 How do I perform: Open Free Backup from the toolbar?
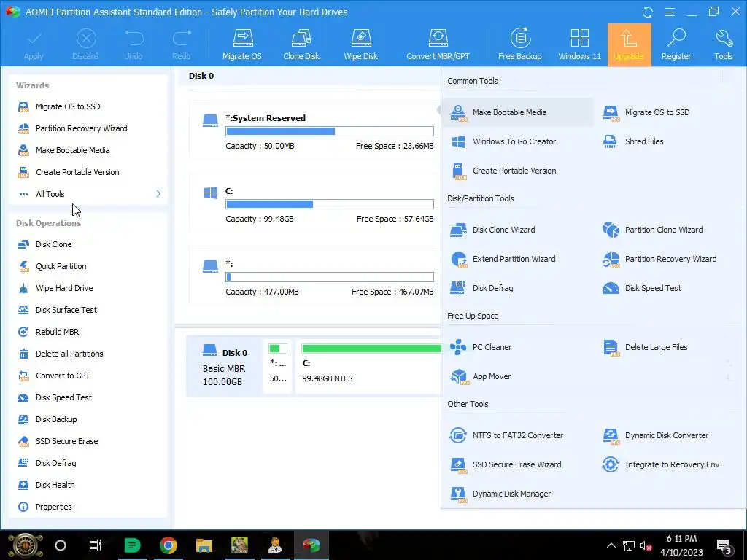519,44
